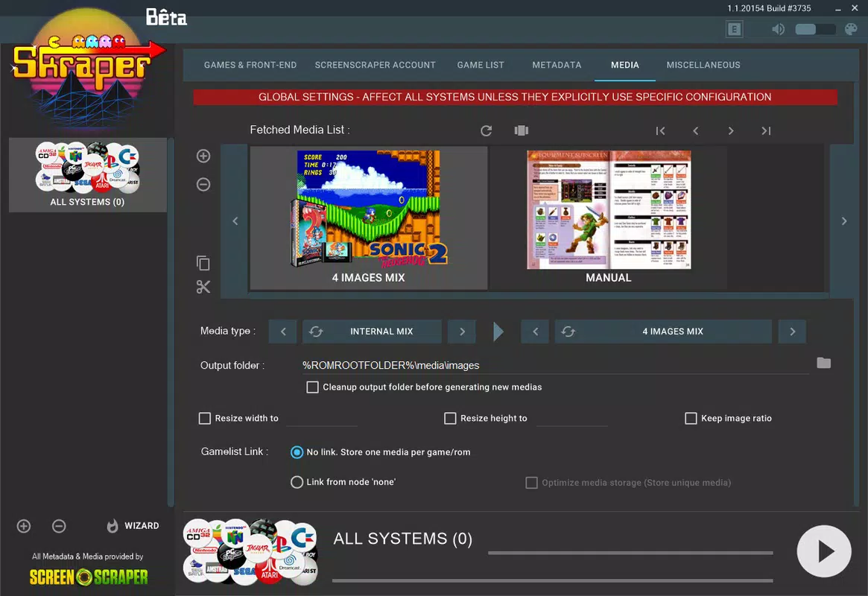868x596 pixels.
Task: Jump to last media in list
Action: point(766,131)
